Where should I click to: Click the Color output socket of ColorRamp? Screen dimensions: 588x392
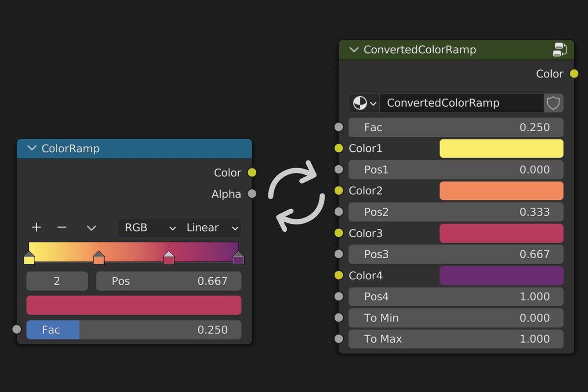tap(252, 172)
